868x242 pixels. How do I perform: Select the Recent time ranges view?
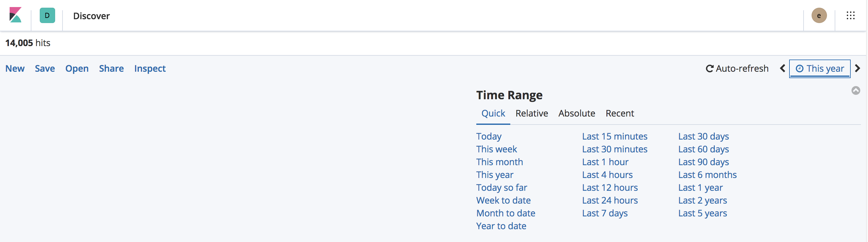pyautogui.click(x=620, y=113)
